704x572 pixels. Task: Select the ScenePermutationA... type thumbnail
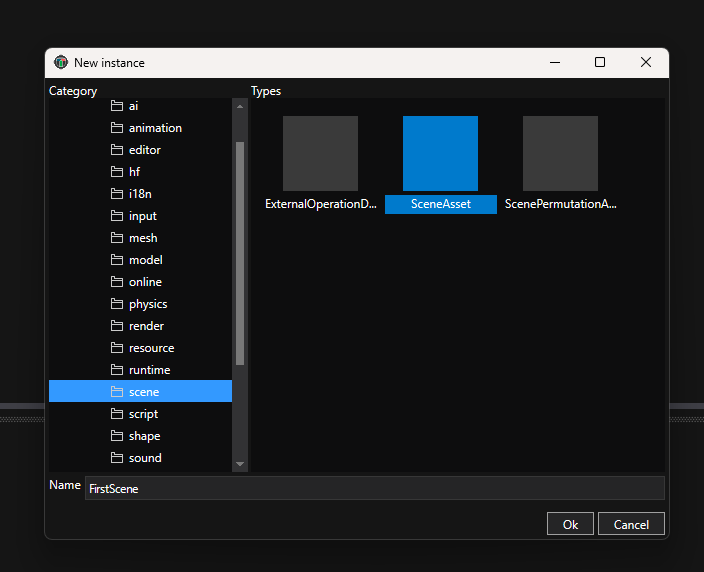(x=560, y=154)
